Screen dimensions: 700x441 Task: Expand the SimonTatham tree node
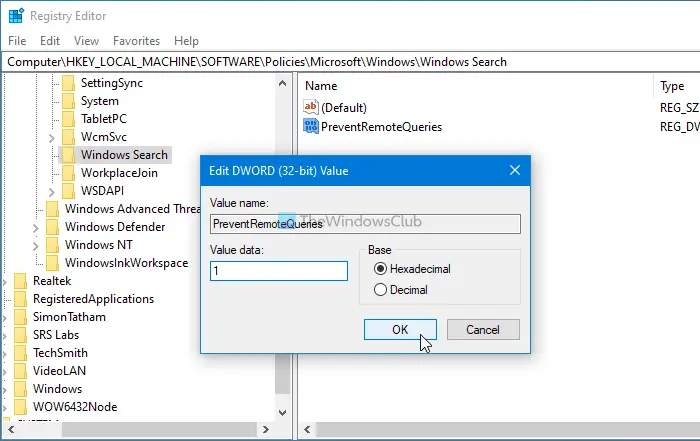5,318
